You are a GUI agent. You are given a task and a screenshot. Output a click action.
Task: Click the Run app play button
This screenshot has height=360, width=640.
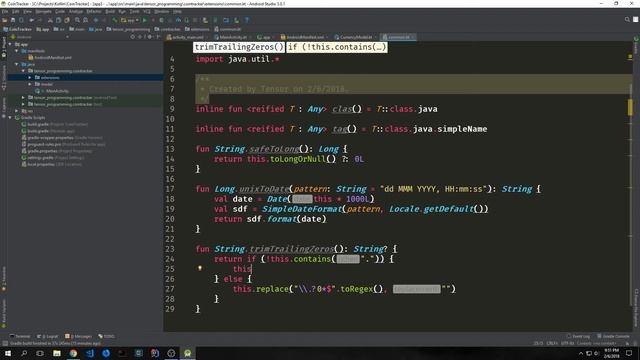point(144,20)
